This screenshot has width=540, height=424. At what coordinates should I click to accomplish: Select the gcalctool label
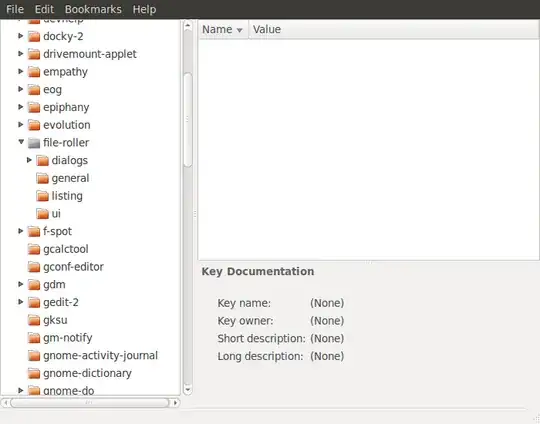66,249
